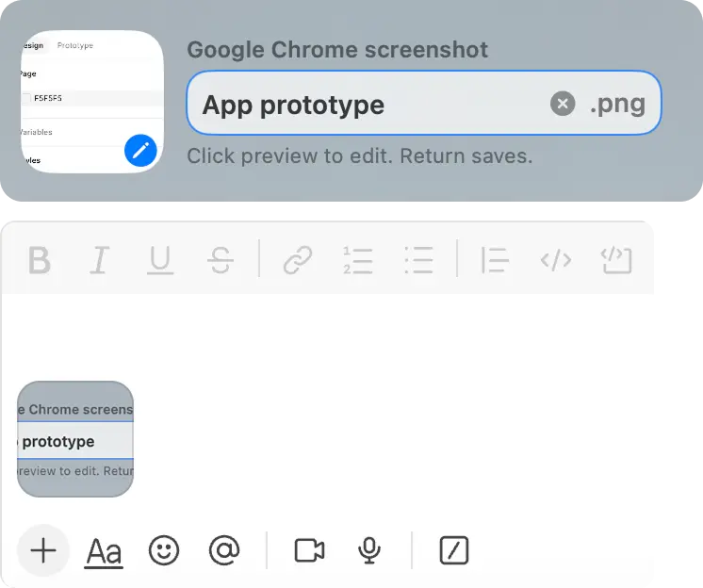
Task: Record an audio clip with microphone
Action: 369,550
